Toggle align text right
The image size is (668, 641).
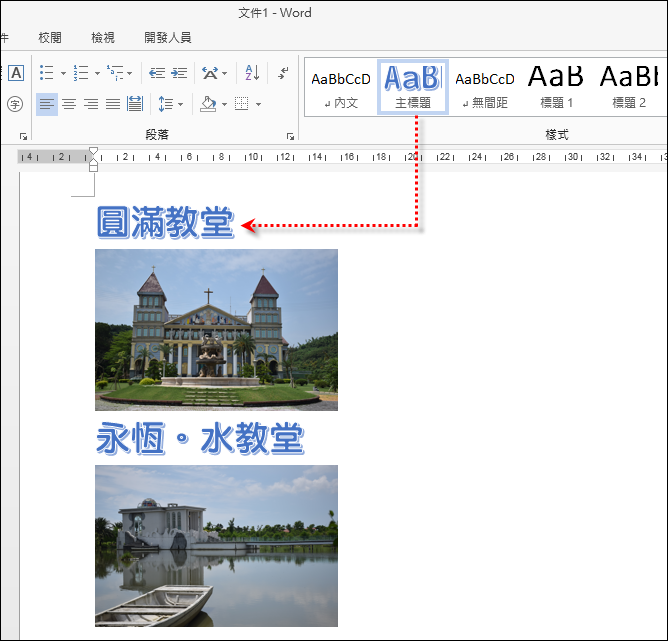click(91, 104)
